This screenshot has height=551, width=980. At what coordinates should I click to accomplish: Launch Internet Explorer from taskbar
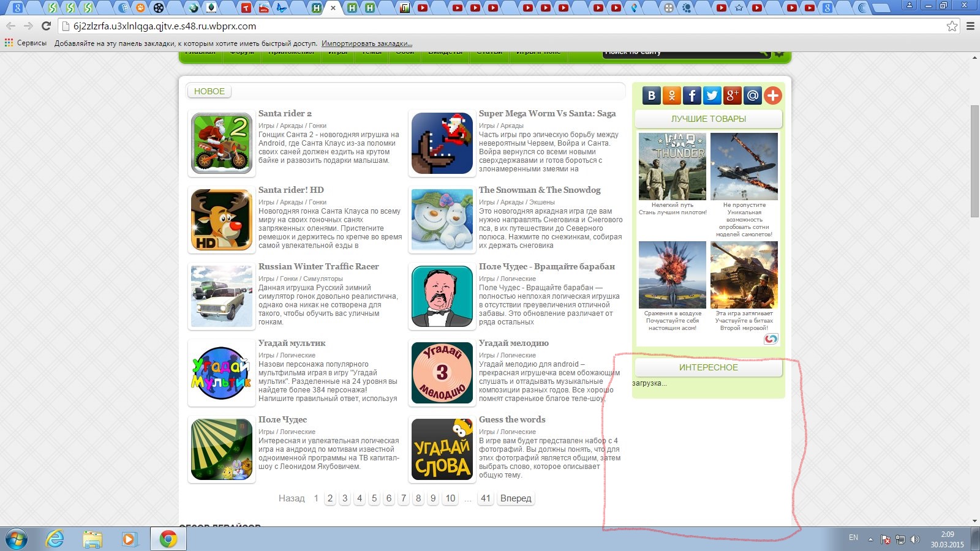[x=55, y=539]
